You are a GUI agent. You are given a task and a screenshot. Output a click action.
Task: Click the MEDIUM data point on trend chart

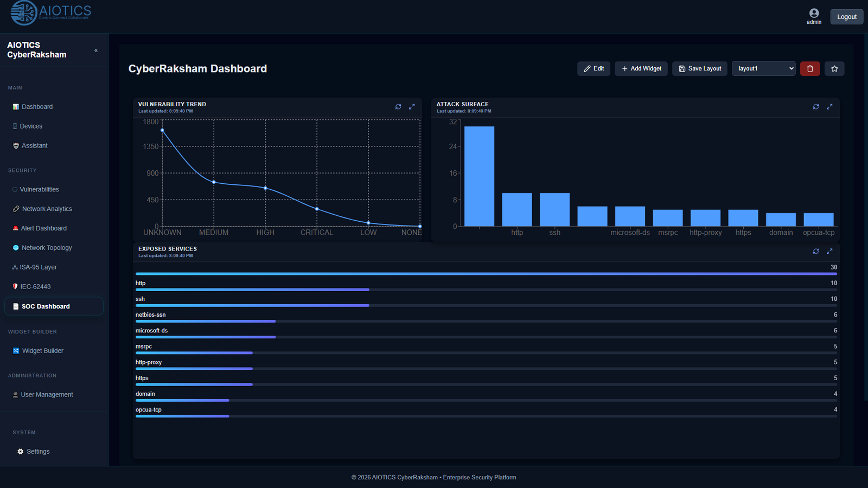tap(214, 182)
